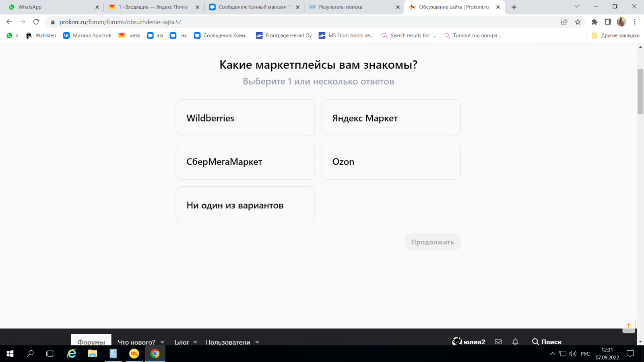Open Сообщения: Конн... bookmark
The height and width of the screenshot is (362, 644).
click(x=221, y=35)
